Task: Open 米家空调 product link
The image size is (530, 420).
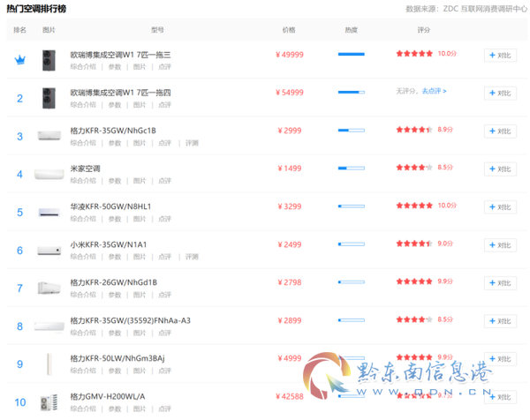Action: click(x=85, y=169)
